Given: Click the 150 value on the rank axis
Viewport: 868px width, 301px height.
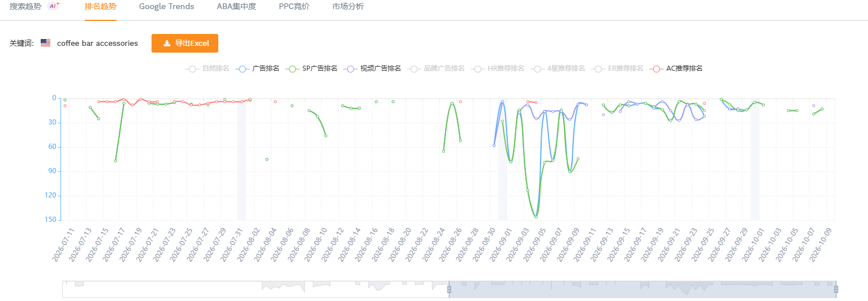Looking at the screenshot, I should tap(51, 220).
